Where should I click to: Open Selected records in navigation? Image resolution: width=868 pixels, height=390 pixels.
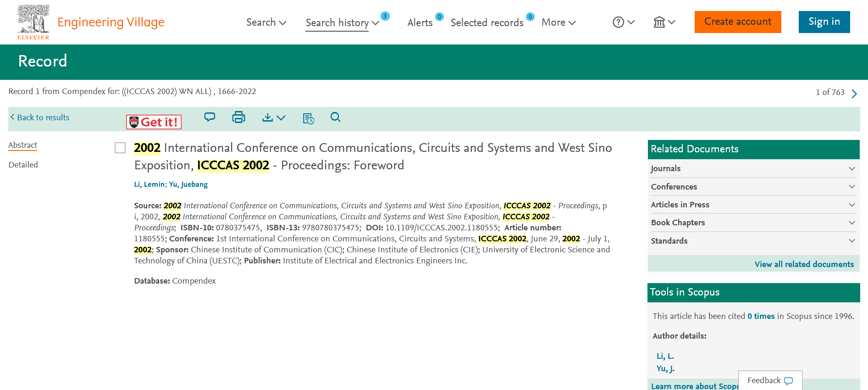487,22
